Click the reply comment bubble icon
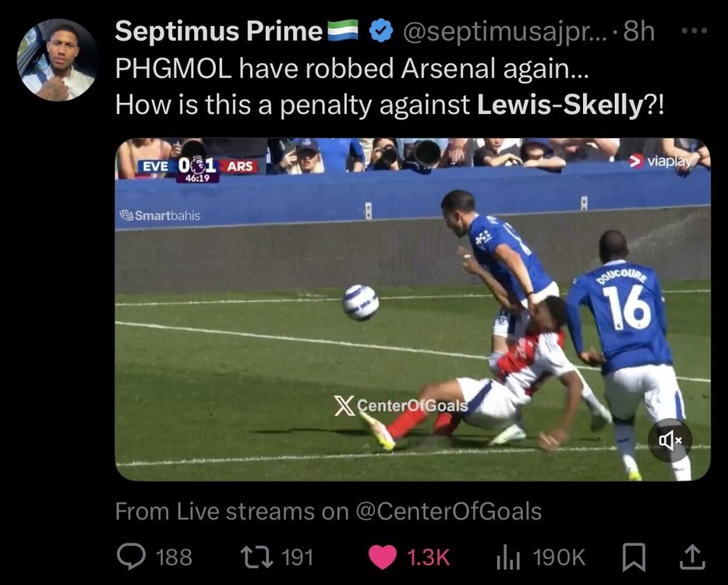The height and width of the screenshot is (585, 728). click(129, 556)
